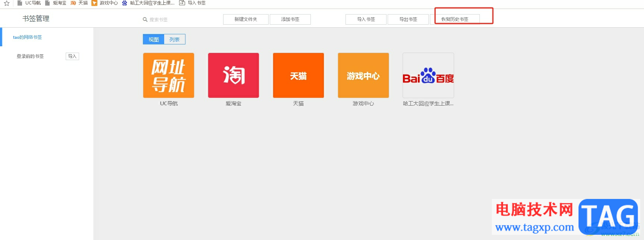
Task: Click the 导入 button beside 登录前的书签
Action: (x=72, y=56)
